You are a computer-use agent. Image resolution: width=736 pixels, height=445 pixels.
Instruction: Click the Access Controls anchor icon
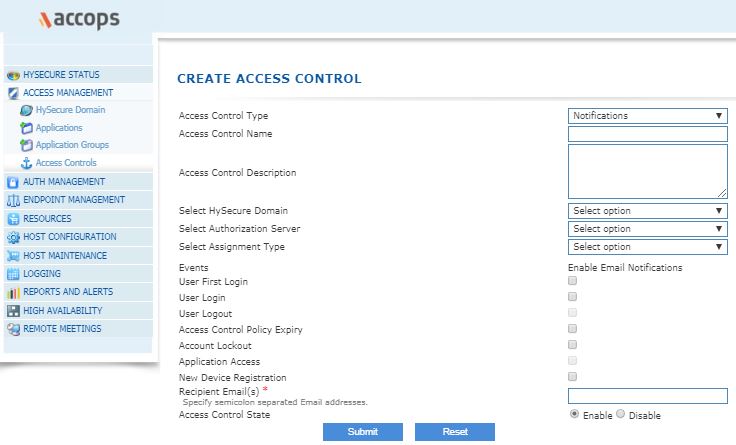point(26,163)
